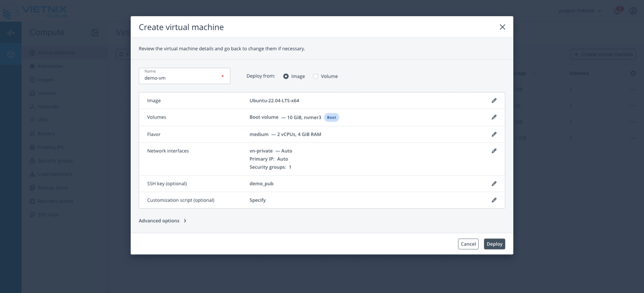
Task: Open Floating IPs in sidebar
Action: (65, 147)
